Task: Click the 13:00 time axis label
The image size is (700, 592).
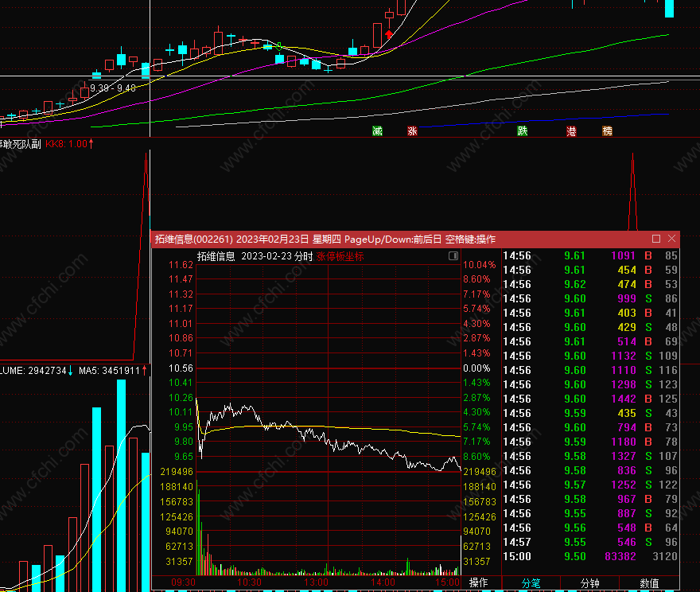Action: point(316,582)
